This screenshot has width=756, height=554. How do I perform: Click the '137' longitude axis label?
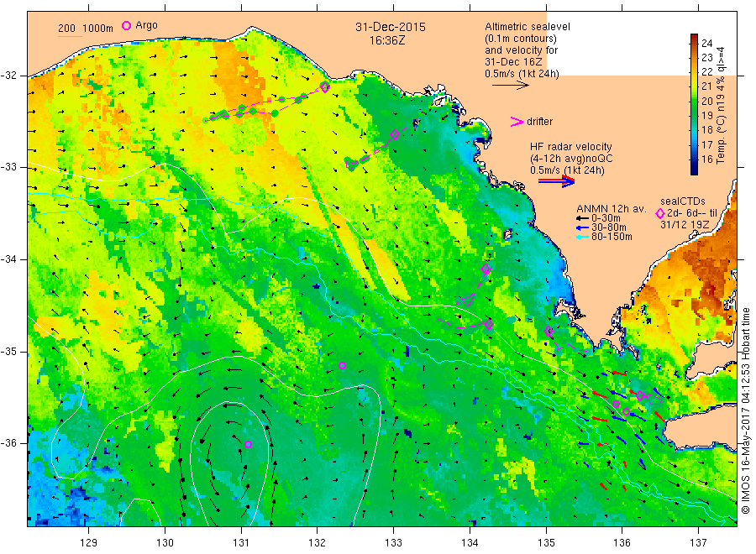(699, 543)
